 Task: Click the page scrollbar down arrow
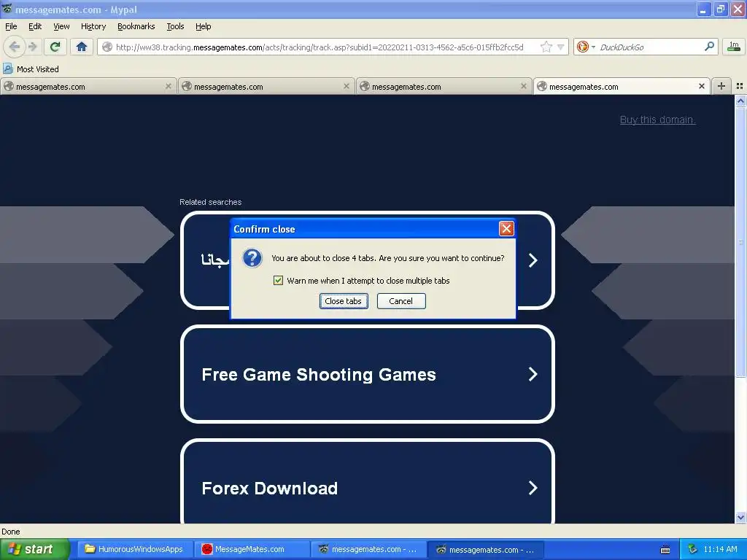tap(740, 517)
